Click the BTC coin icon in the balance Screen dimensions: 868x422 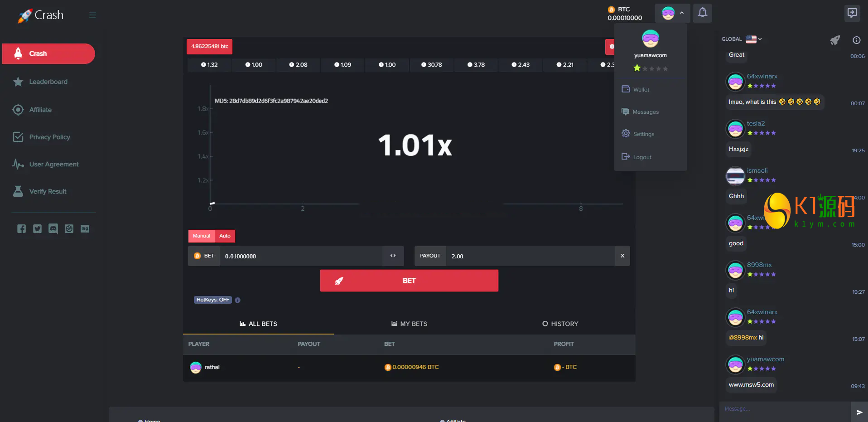tap(611, 10)
